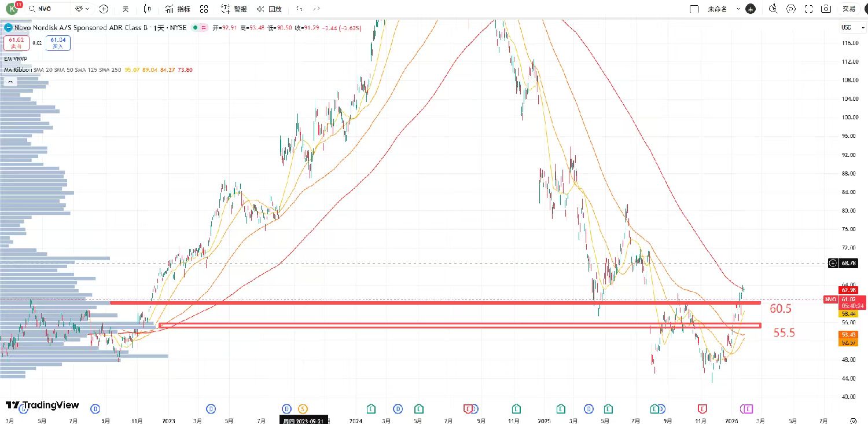Click the pink icon beside the market status dot

pos(205,27)
